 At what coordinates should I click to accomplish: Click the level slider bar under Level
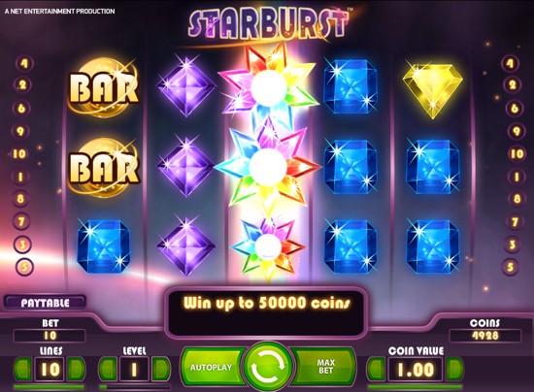tap(135, 387)
